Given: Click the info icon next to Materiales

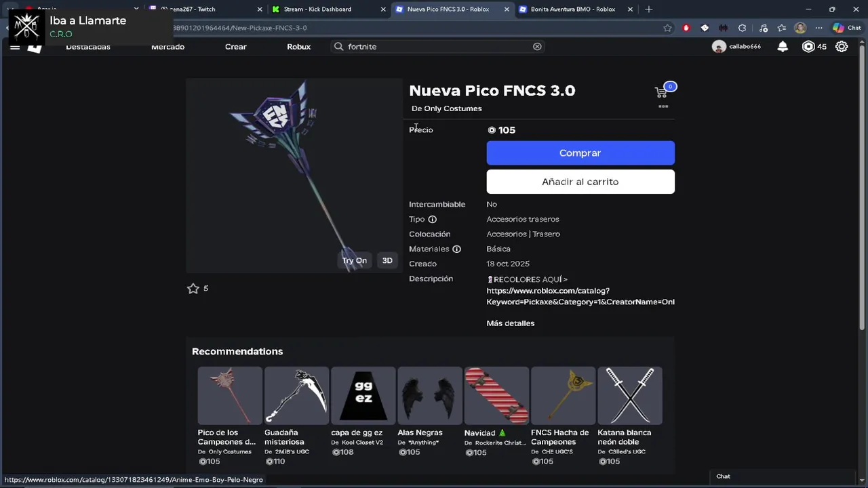Looking at the screenshot, I should 457,249.
